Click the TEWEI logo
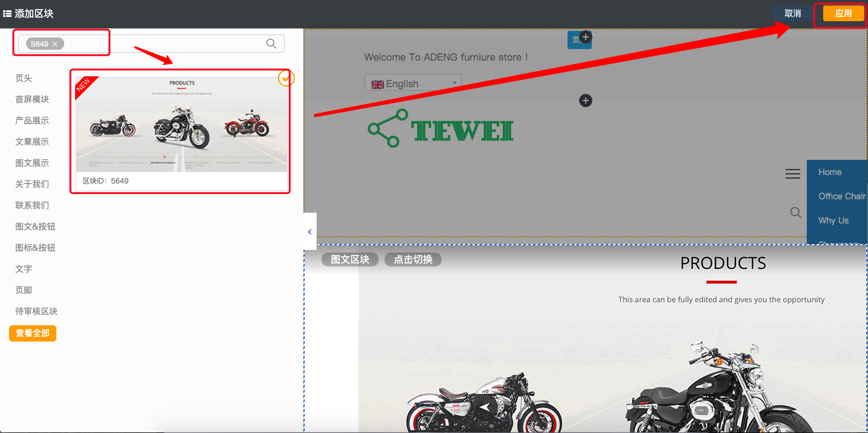868x433 pixels. tap(441, 128)
